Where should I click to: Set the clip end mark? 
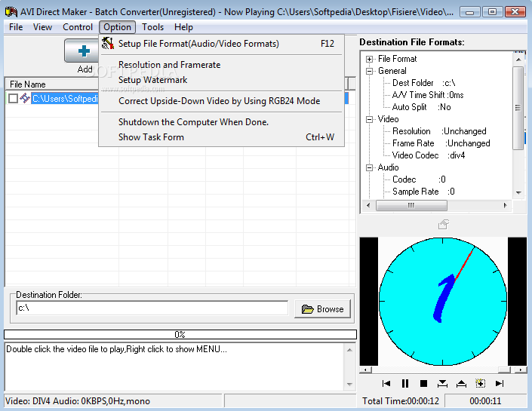(x=461, y=384)
